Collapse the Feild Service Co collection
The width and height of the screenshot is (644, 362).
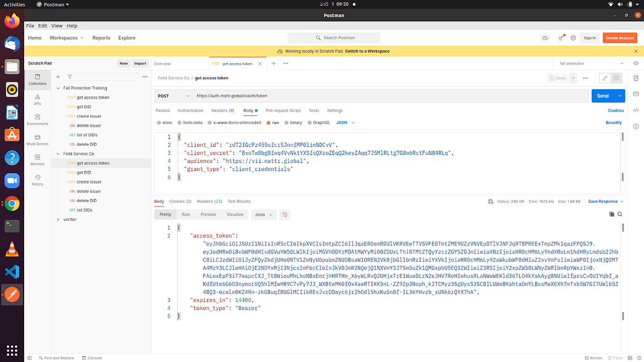tap(58, 154)
